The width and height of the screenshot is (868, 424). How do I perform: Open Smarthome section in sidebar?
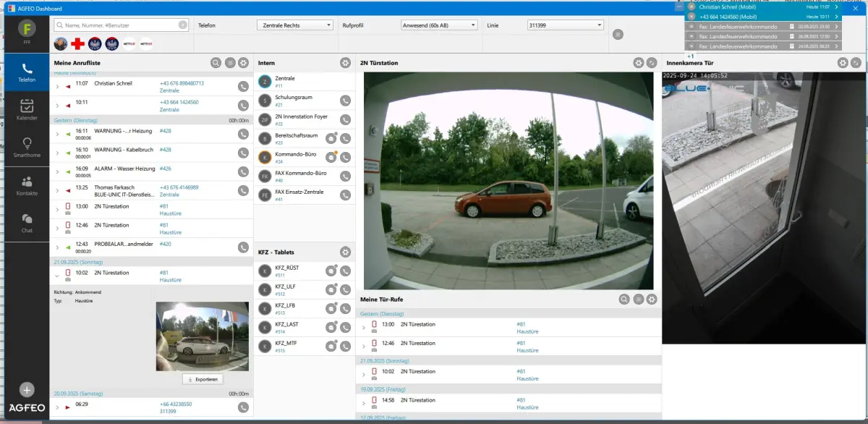pos(27,147)
